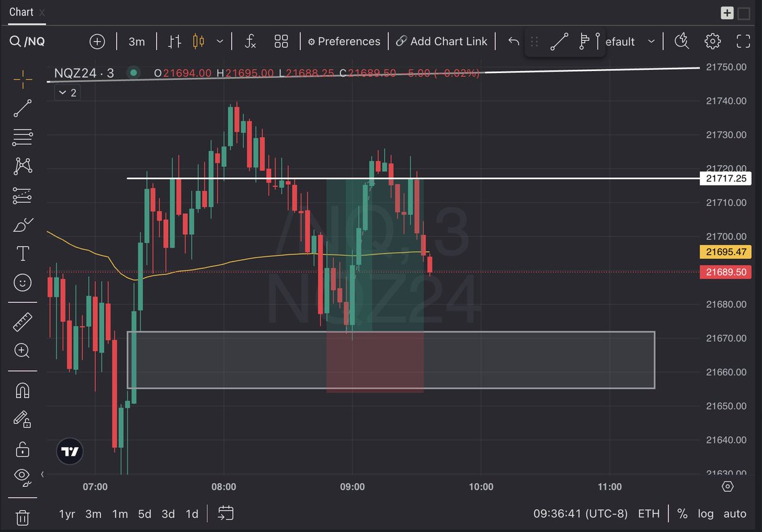The image size is (762, 532).
Task: Toggle percent scale button
Action: click(682, 514)
